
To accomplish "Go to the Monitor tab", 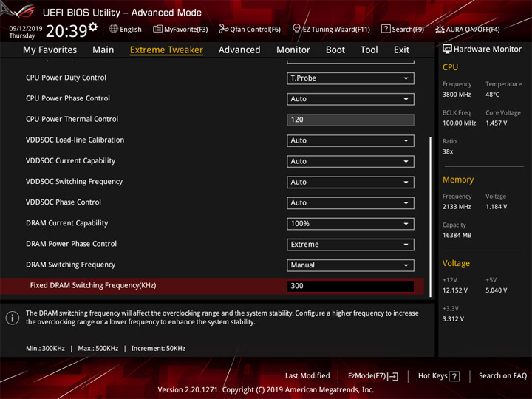I will click(x=293, y=50).
